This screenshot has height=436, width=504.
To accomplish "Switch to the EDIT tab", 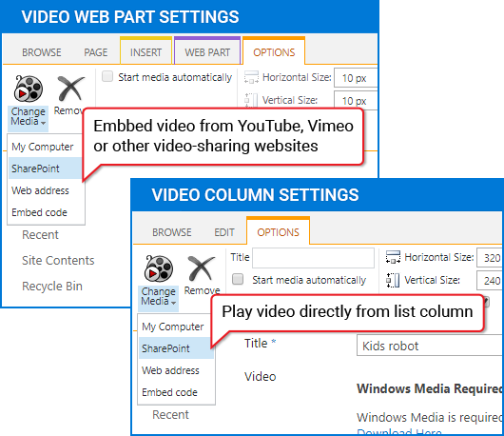I will pyautogui.click(x=224, y=232).
